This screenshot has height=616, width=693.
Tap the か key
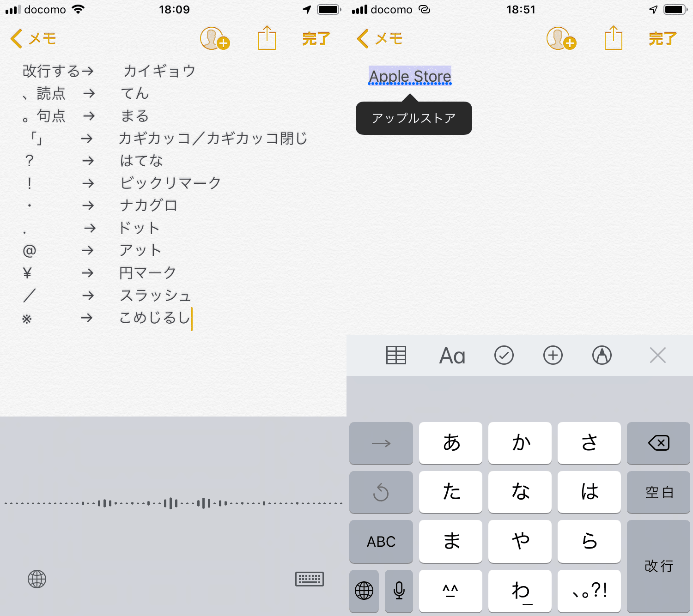[520, 443]
